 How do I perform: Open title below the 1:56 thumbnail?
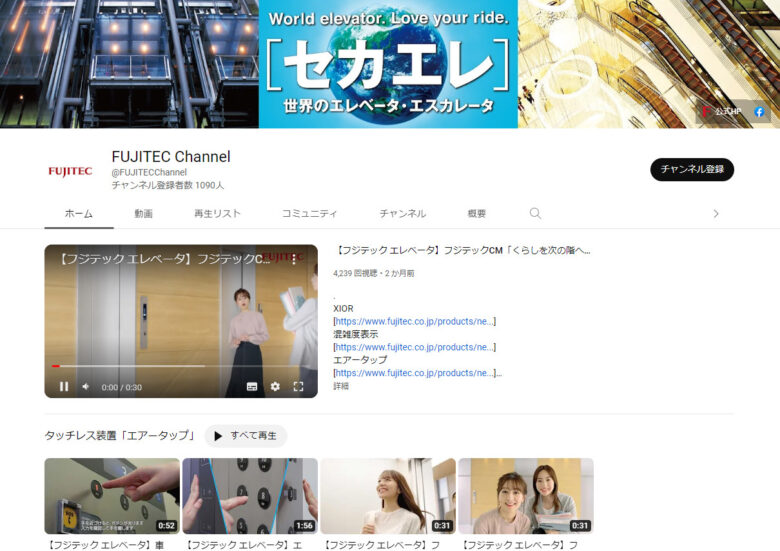(x=244, y=545)
